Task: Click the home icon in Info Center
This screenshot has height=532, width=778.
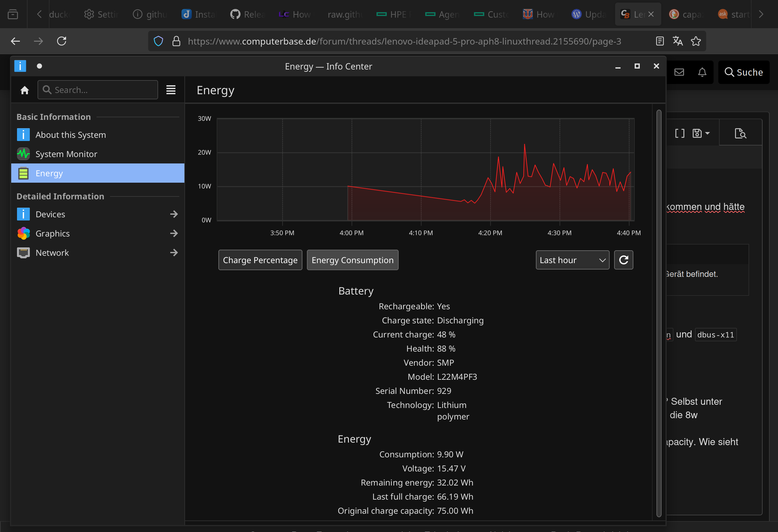Action: point(24,90)
